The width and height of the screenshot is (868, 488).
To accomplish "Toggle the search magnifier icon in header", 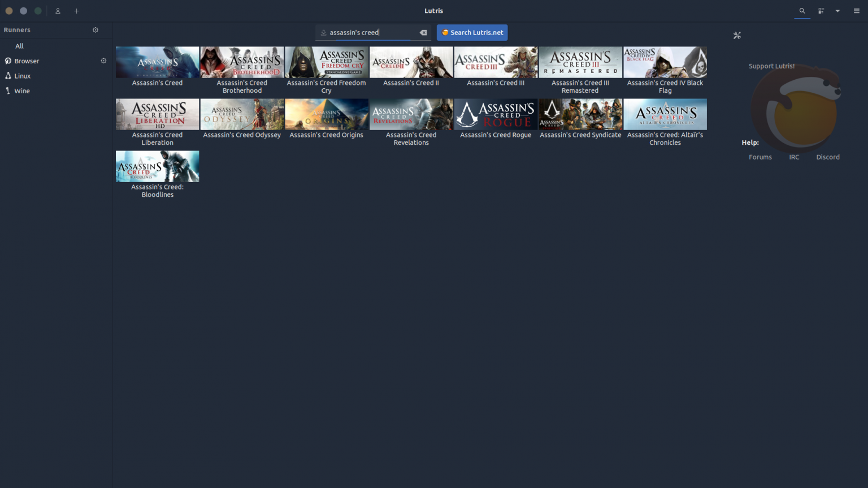I will (x=802, y=11).
